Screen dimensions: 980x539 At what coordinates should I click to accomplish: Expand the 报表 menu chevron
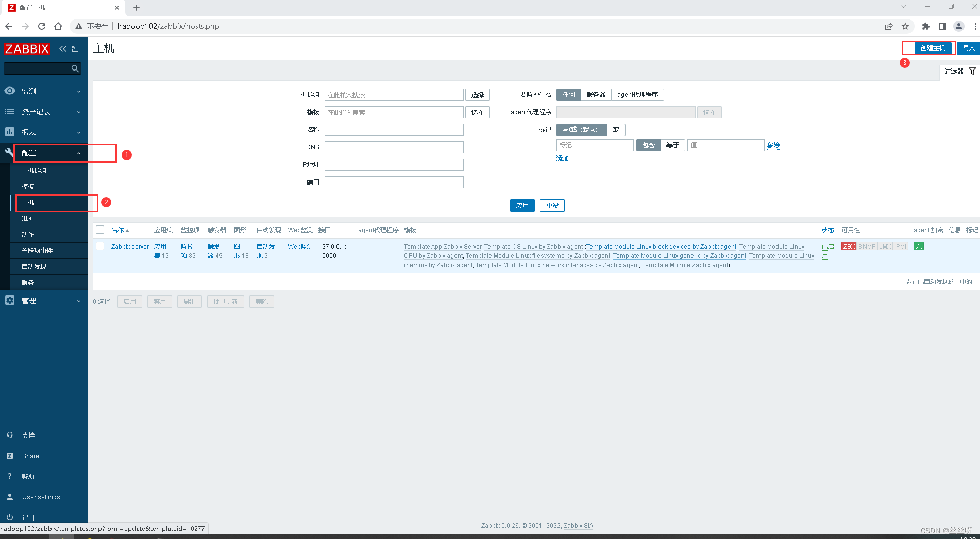(x=79, y=132)
